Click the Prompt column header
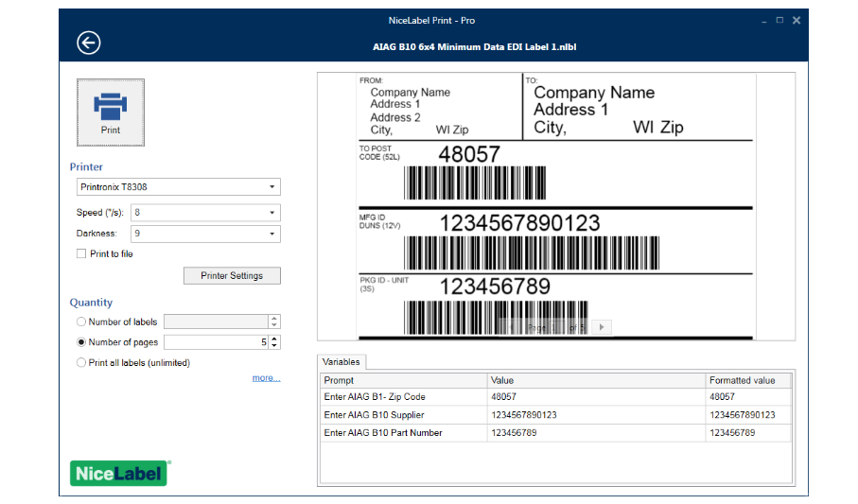858x504 pixels. (x=404, y=380)
